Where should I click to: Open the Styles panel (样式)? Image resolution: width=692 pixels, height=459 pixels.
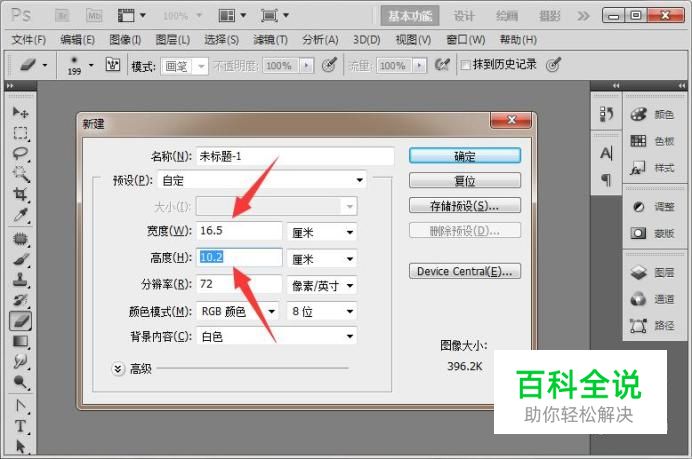point(652,168)
